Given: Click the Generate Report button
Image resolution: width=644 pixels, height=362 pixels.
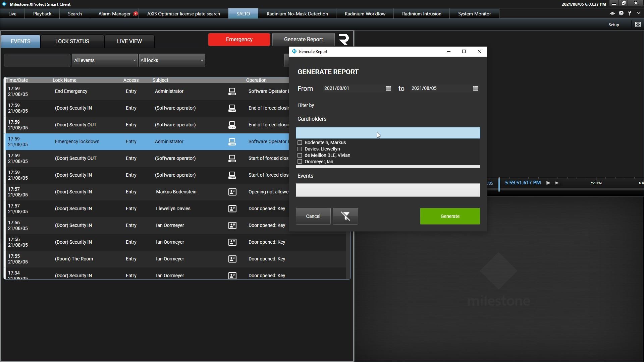Looking at the screenshot, I should point(303,40).
